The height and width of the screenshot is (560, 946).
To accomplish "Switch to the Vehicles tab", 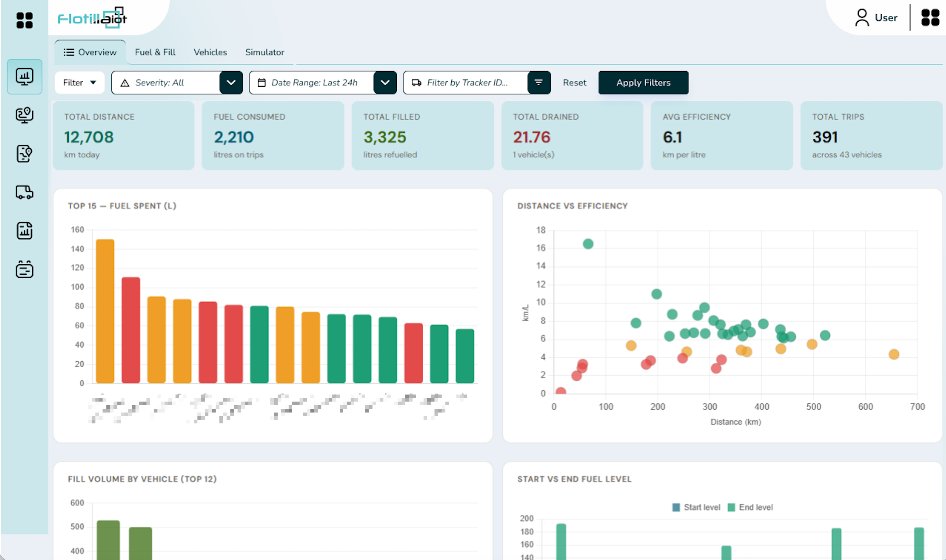I will 210,52.
